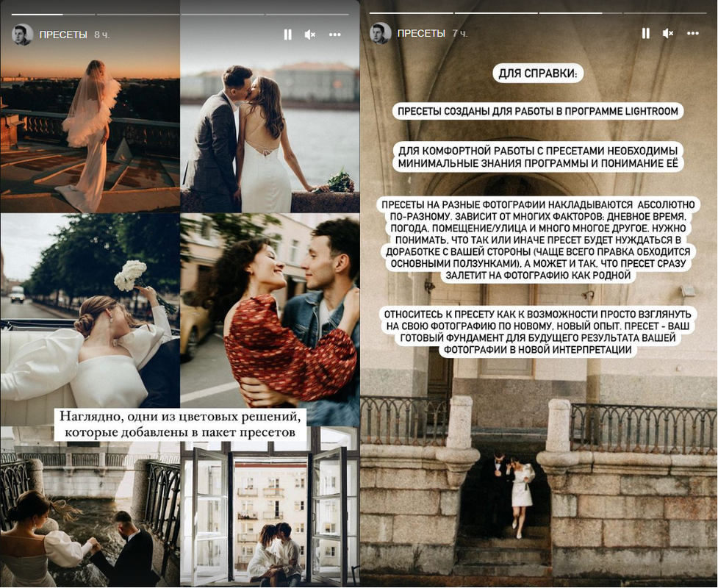The image size is (718, 588).
Task: Open three-dot options menu on 8 ч. story
Action: point(335,35)
